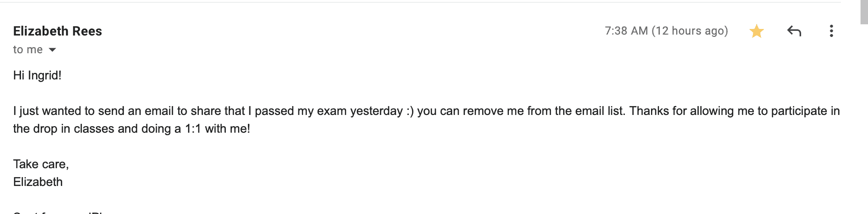Click the reply arrow icon
The image size is (868, 214).
coord(794,31)
